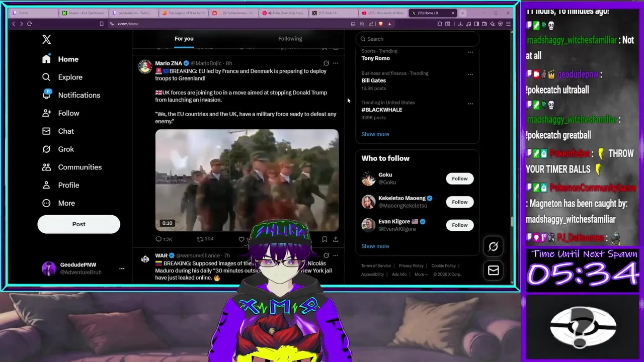
Task: Open more options for the Tony Romo trend
Action: 470,52
